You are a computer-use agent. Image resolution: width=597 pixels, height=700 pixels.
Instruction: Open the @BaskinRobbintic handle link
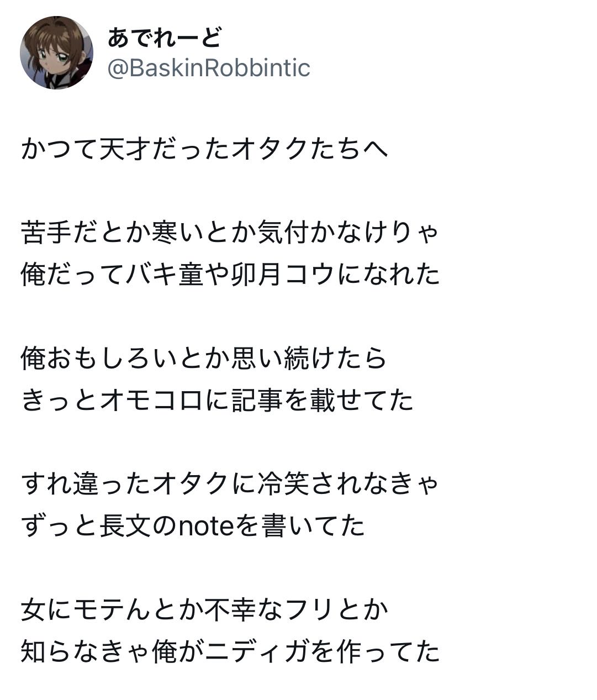[209, 69]
